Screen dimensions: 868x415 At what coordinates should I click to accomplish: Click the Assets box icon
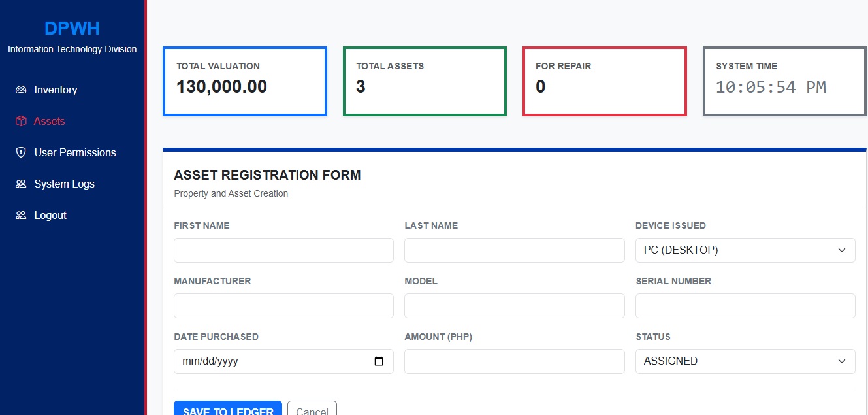click(x=21, y=121)
